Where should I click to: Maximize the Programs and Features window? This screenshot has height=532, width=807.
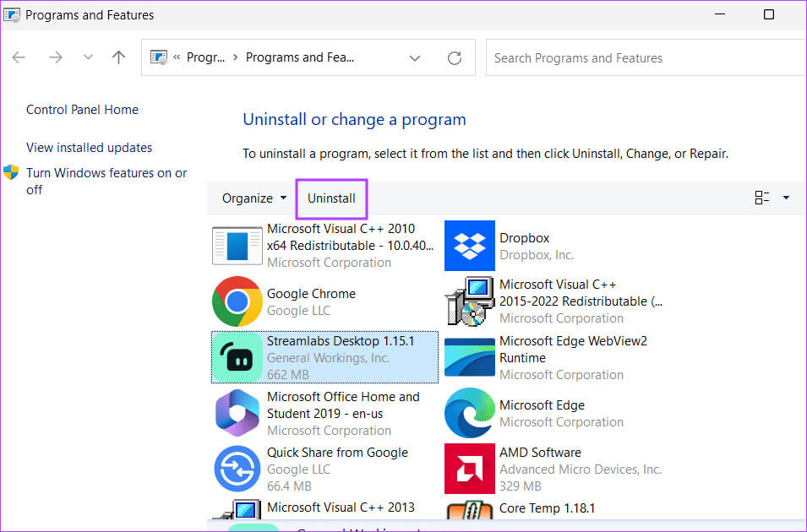tap(768, 14)
